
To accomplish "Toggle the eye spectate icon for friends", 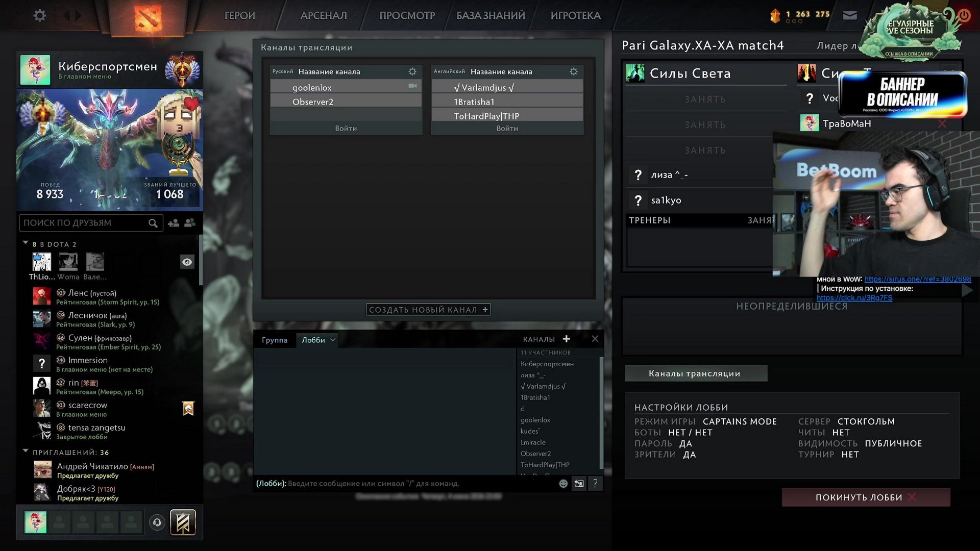I will click(x=187, y=262).
